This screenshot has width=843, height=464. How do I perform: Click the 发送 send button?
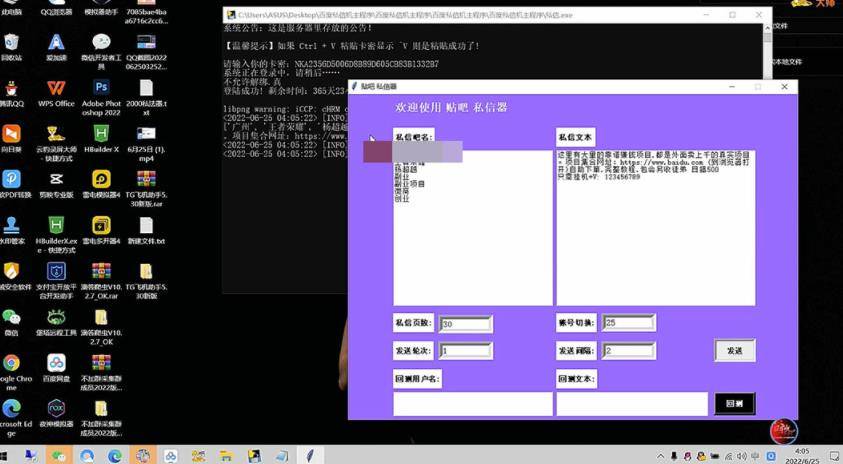point(734,351)
